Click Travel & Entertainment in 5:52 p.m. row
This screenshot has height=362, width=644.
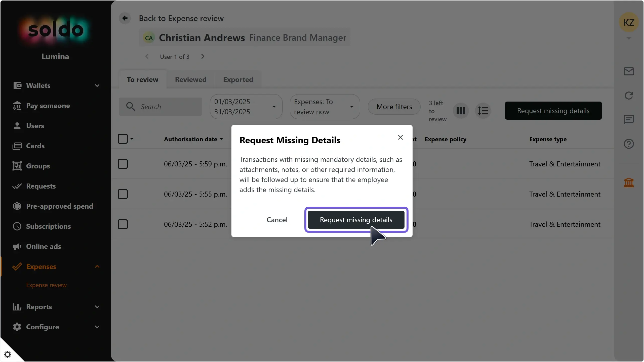pos(565,224)
